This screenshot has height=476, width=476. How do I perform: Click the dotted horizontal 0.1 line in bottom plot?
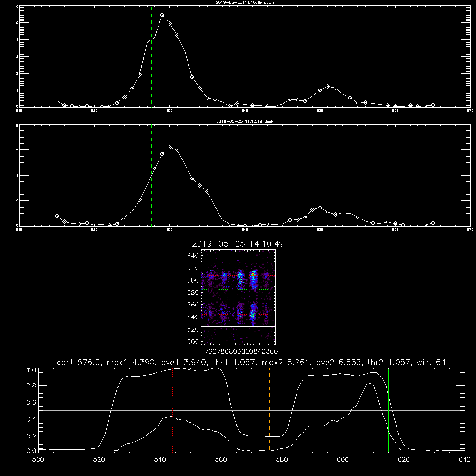click(251, 444)
